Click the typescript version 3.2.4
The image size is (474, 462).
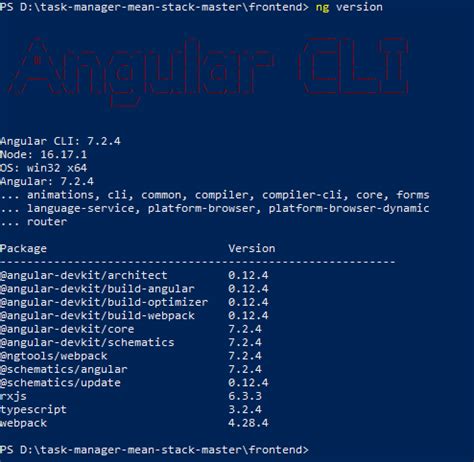point(245,409)
